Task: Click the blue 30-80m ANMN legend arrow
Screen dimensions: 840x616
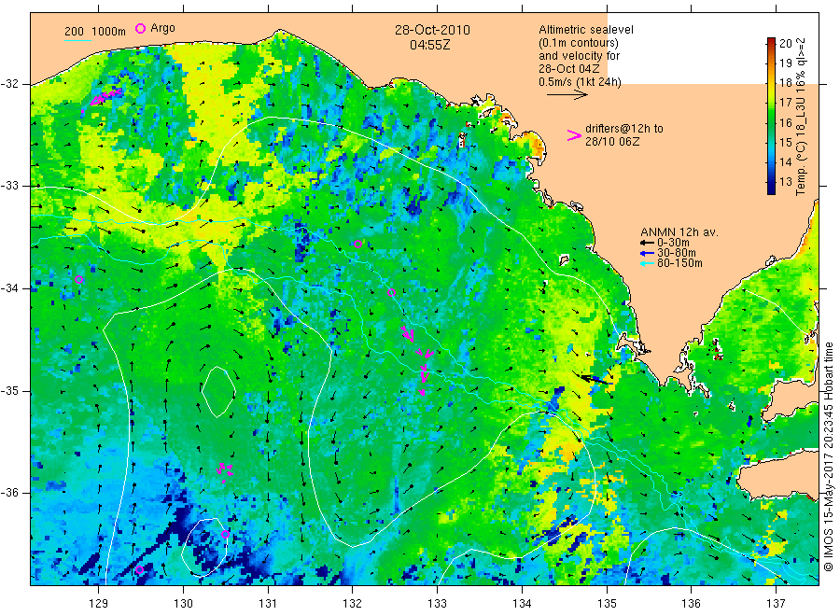Action: 647,253
